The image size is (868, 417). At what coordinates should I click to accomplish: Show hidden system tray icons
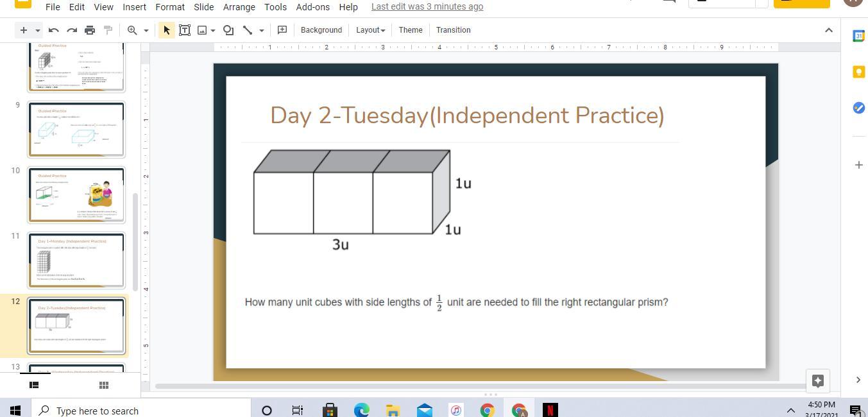click(x=790, y=411)
